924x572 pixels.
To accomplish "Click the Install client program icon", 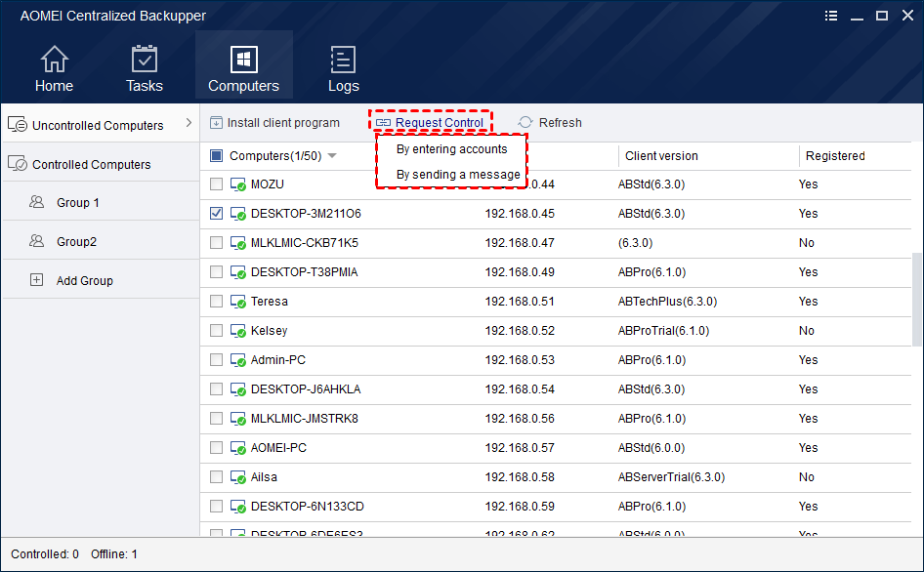I will coord(216,123).
